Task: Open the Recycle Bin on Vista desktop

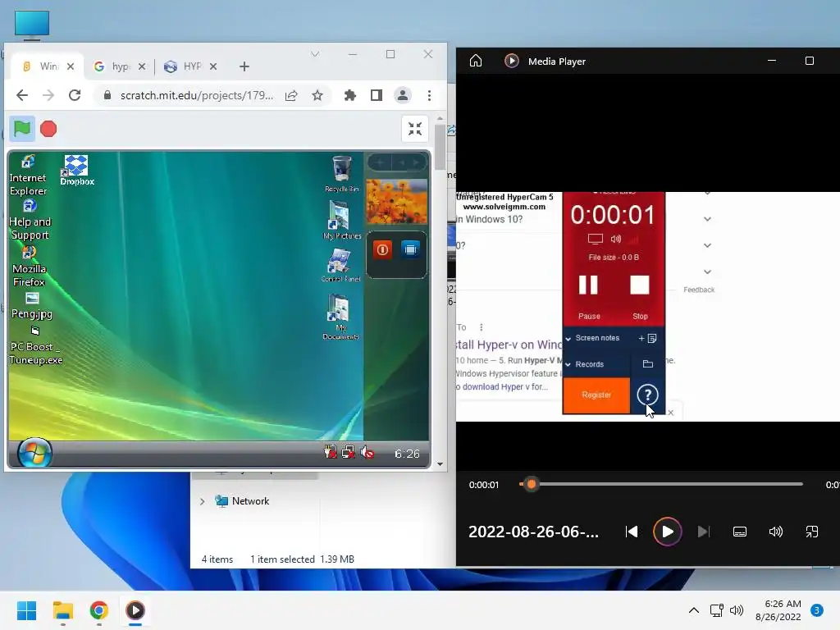Action: [341, 174]
